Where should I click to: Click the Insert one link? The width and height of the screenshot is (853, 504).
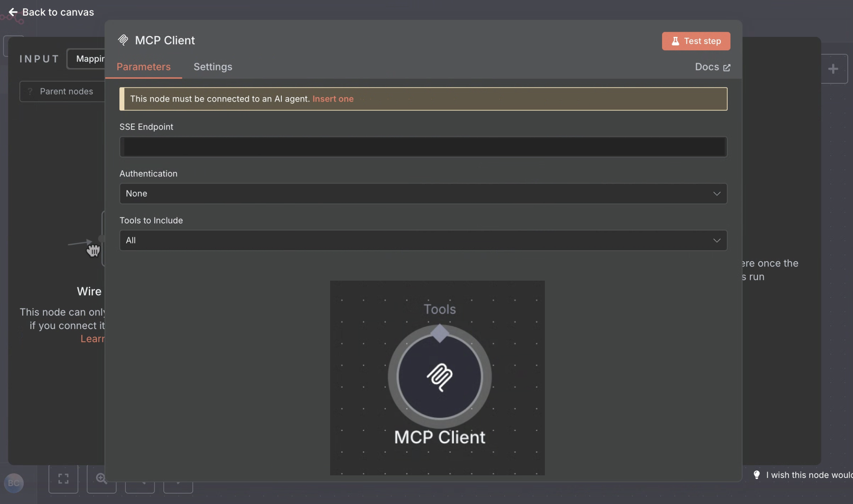click(x=333, y=99)
